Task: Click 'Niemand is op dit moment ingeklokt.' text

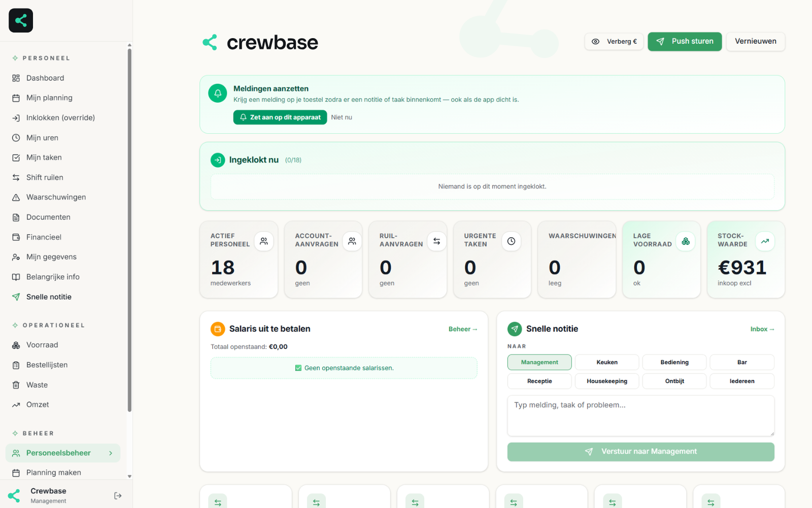Action: click(492, 186)
